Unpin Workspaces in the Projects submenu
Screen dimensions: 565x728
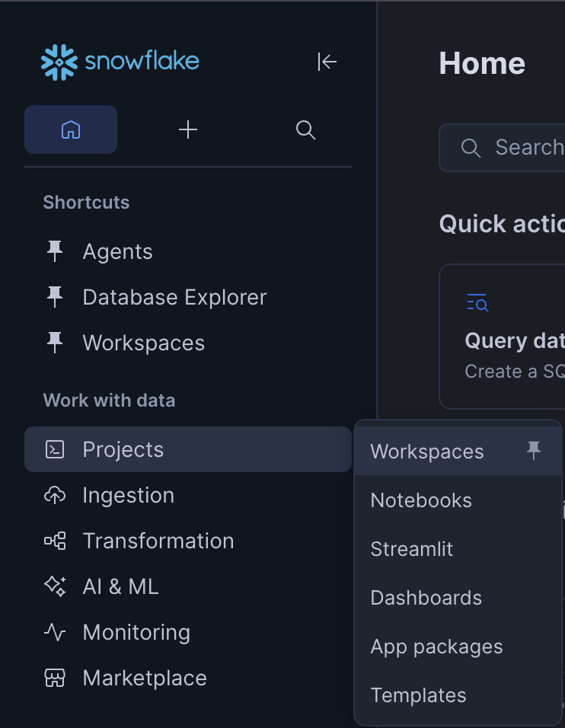534,451
